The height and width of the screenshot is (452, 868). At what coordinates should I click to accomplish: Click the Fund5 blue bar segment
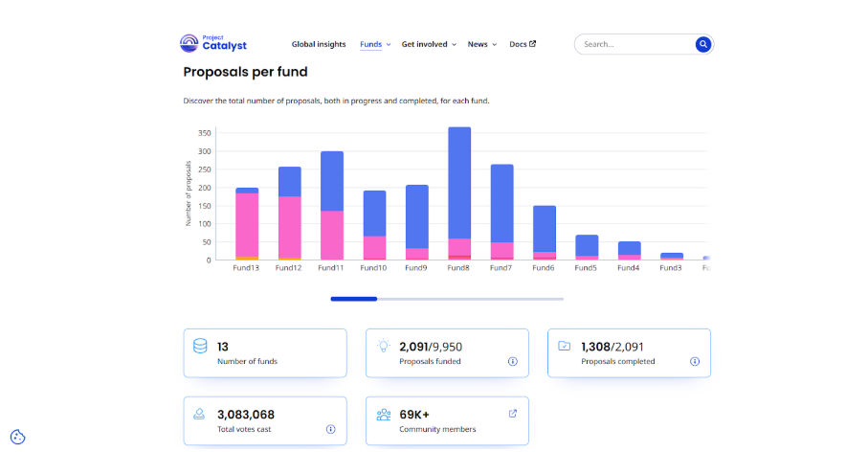(587, 245)
